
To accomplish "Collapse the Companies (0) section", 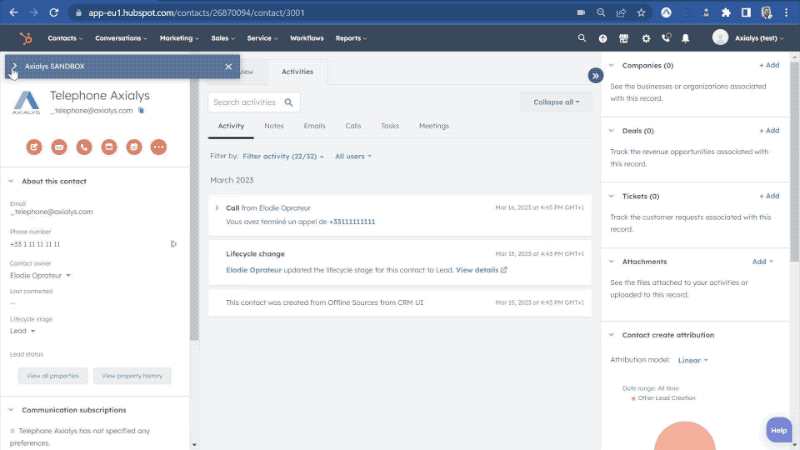I will click(611, 65).
